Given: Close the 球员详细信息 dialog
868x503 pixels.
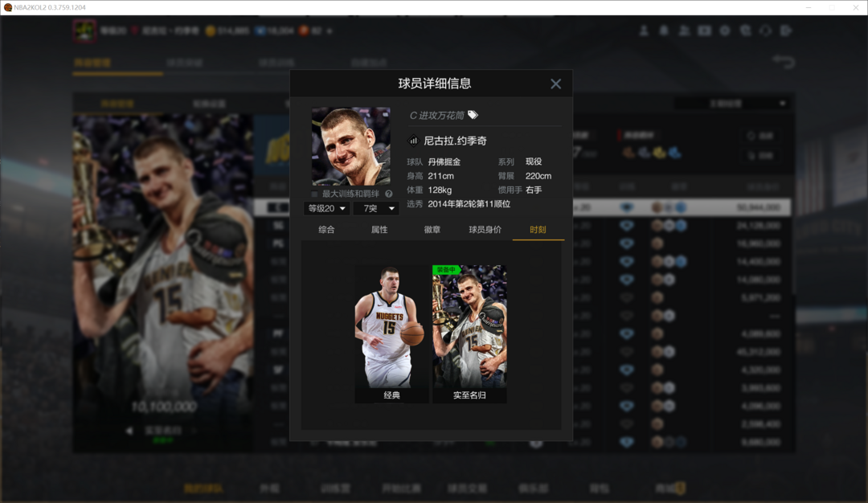Looking at the screenshot, I should pos(555,84).
